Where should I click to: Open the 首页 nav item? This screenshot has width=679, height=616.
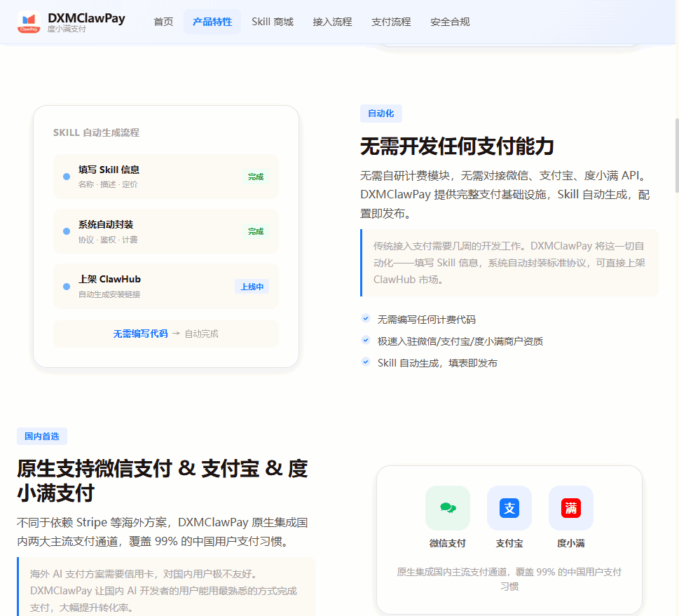coord(163,22)
